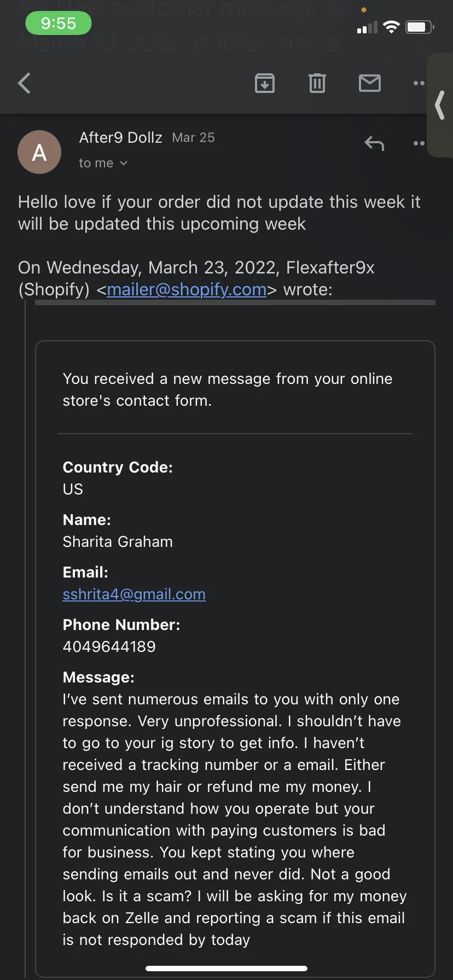
Task: Tap the battery status icon
Action: pyautogui.click(x=420, y=27)
